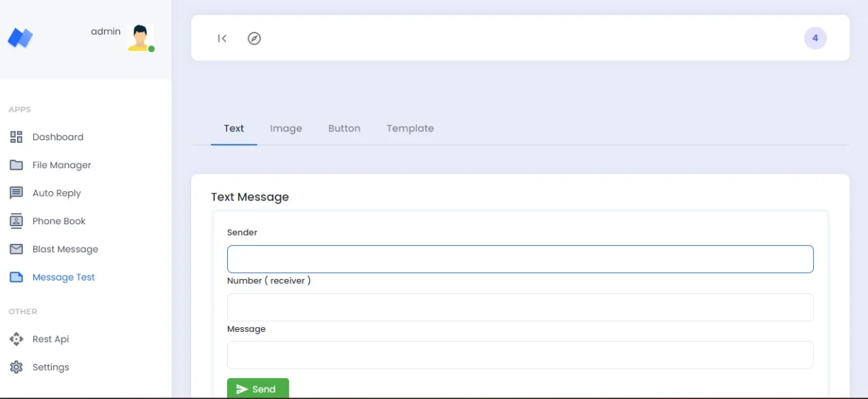Open the notification badge showing 4
Viewport: 868px width, 399px height.
tap(815, 38)
